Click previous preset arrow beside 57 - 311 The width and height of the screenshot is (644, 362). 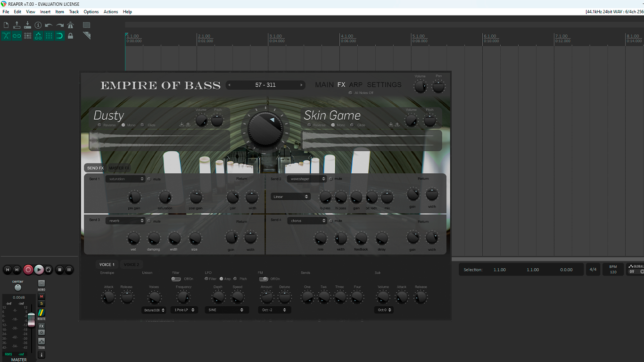pyautogui.click(x=230, y=85)
